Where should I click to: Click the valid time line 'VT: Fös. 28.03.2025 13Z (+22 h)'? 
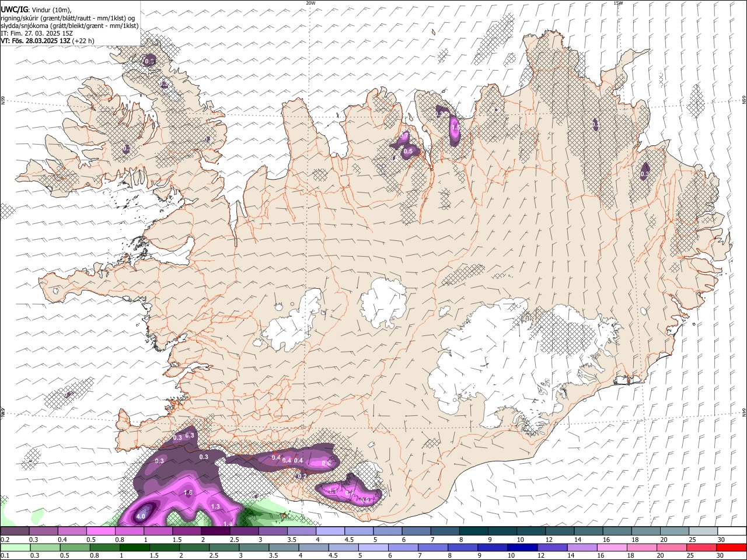pos(47,41)
